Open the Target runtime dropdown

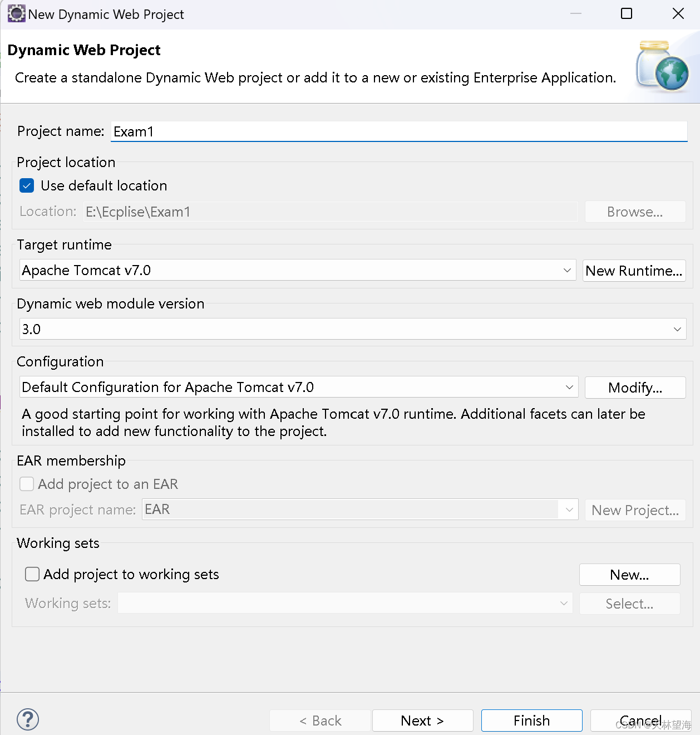[x=567, y=270]
